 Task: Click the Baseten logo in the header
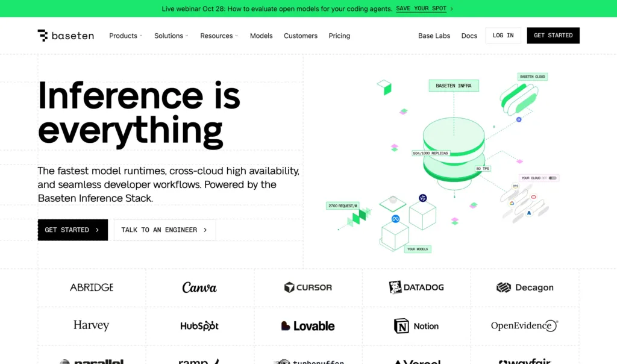66,36
